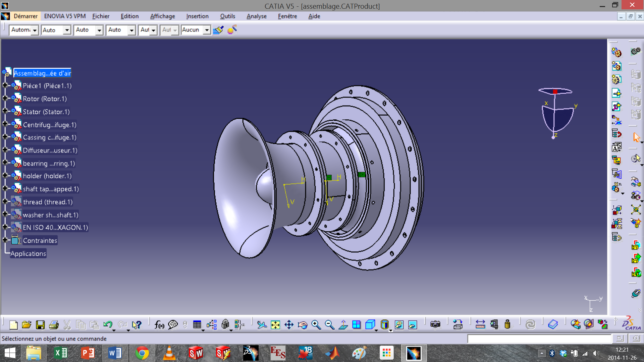Click the Save file icon

click(40, 324)
